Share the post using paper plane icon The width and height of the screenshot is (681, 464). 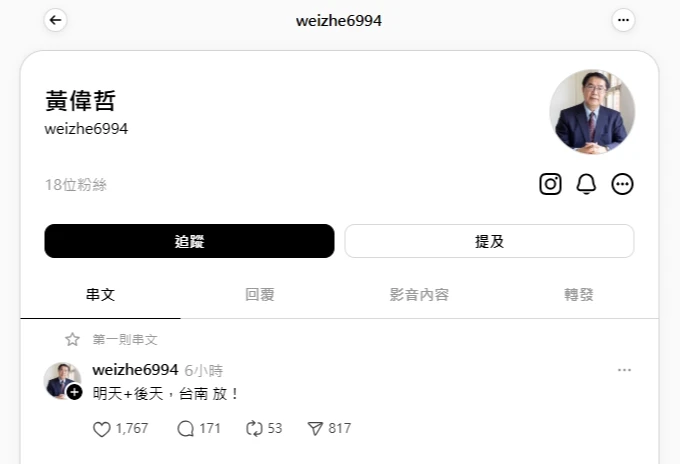(315, 429)
